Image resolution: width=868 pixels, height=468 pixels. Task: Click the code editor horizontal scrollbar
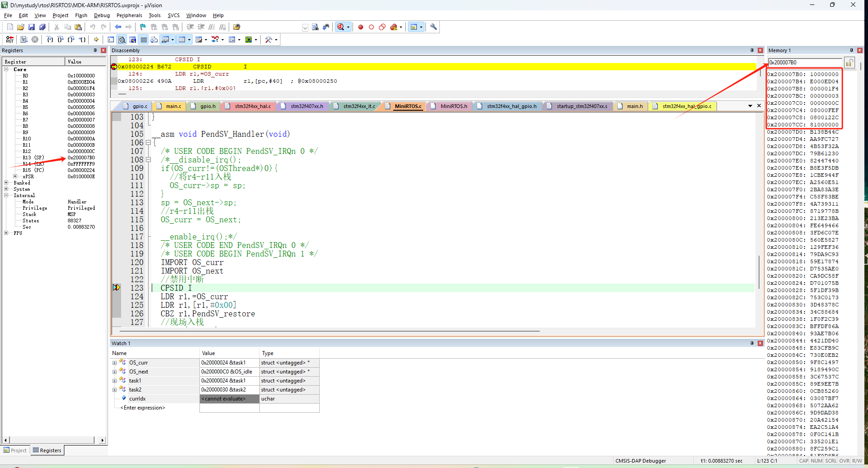(329, 331)
